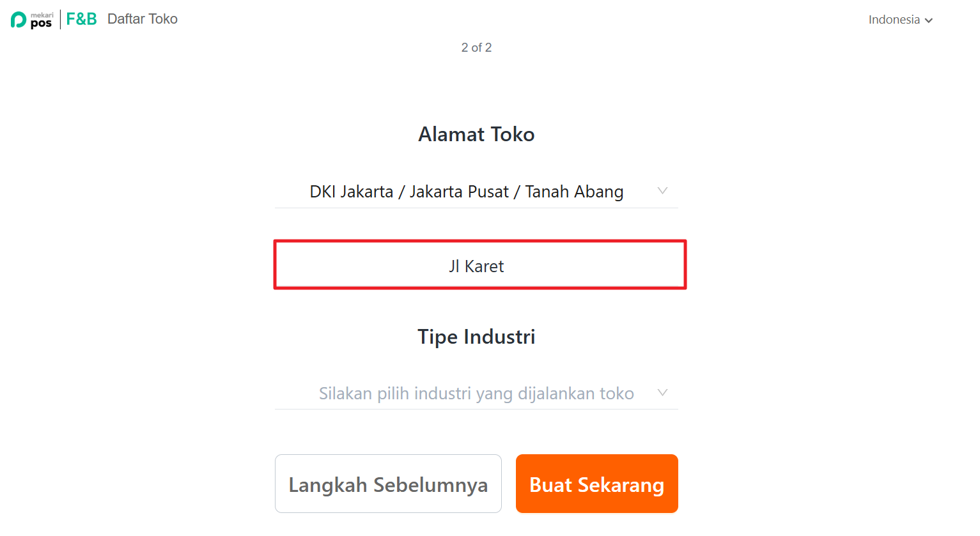Click the "Daftar Toko" page title
Viewport: 980px width, 536px height.
pos(143,19)
